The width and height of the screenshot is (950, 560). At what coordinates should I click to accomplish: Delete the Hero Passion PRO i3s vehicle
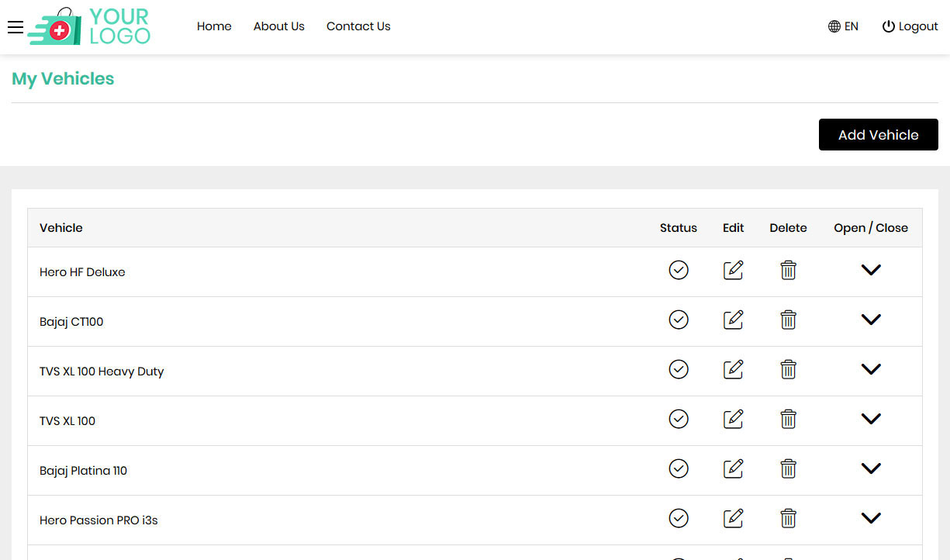tap(788, 518)
